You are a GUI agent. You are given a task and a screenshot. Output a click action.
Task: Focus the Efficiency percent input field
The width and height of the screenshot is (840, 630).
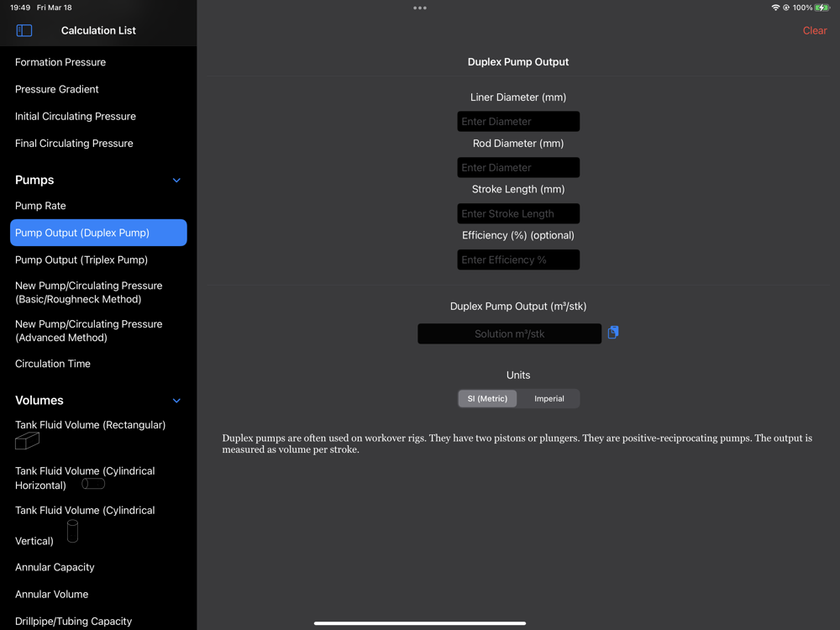coord(518,260)
